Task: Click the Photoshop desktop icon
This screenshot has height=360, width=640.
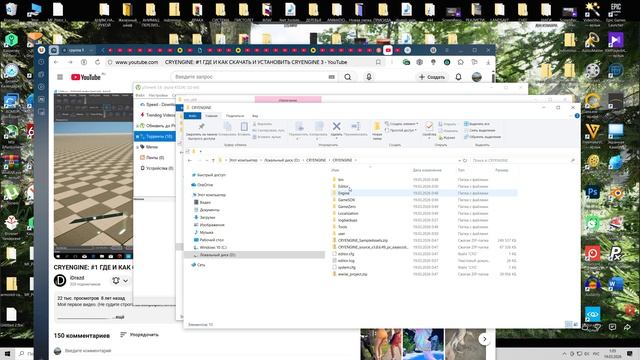Action: click(592, 192)
